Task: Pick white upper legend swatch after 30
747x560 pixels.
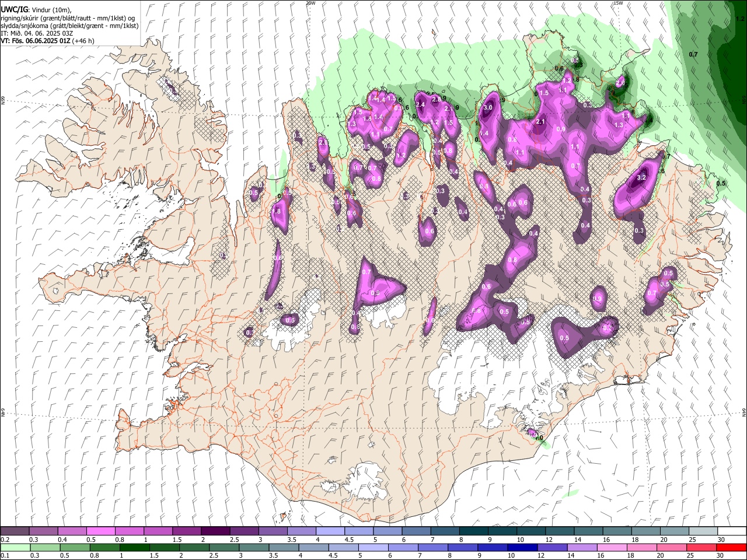Action: tap(732, 531)
